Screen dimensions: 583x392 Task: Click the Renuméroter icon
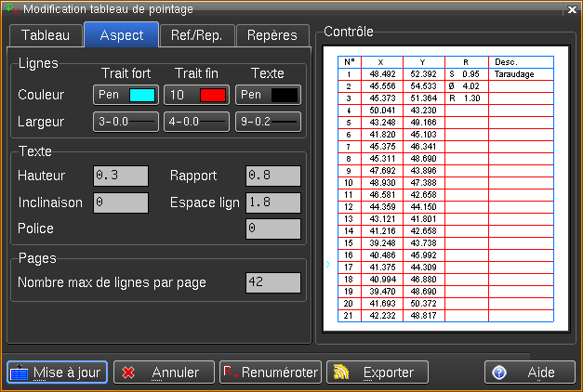(229, 372)
